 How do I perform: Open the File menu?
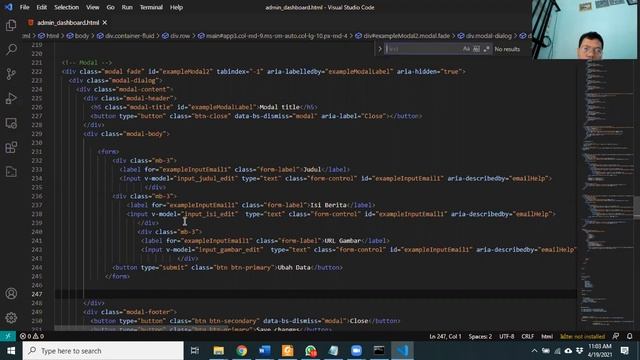[x=24, y=7]
